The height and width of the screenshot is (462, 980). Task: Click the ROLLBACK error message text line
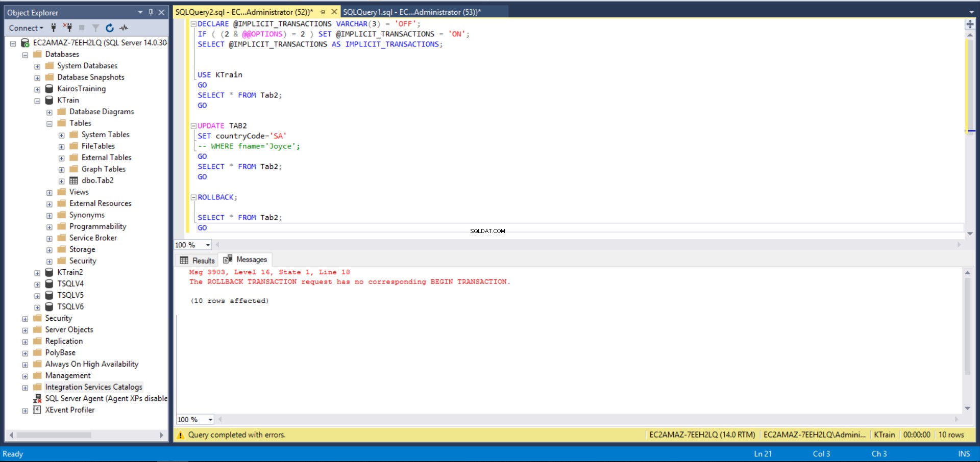click(350, 282)
